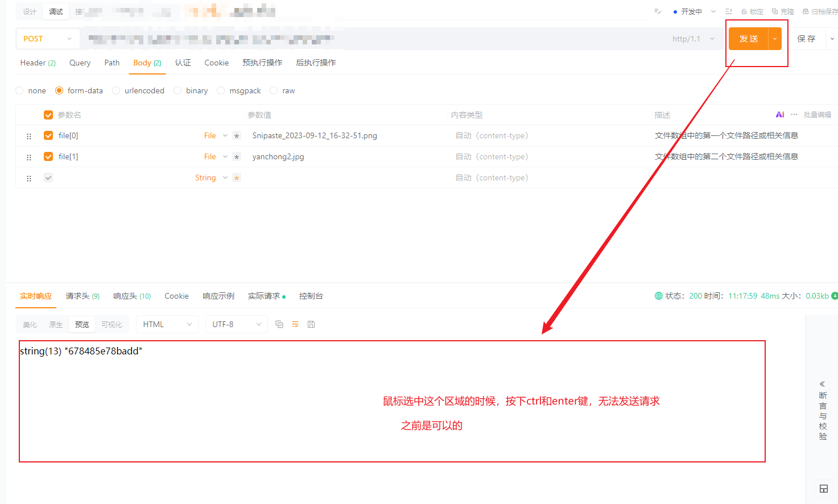Click the drag handle of the file[1] row
This screenshot has width=838, height=504.
[x=29, y=157]
